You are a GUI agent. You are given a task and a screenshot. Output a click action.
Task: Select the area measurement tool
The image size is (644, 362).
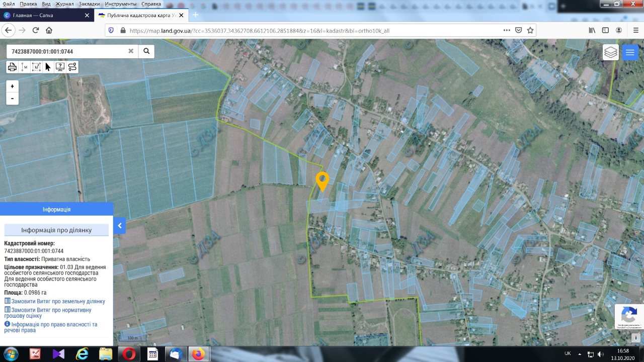(x=36, y=67)
